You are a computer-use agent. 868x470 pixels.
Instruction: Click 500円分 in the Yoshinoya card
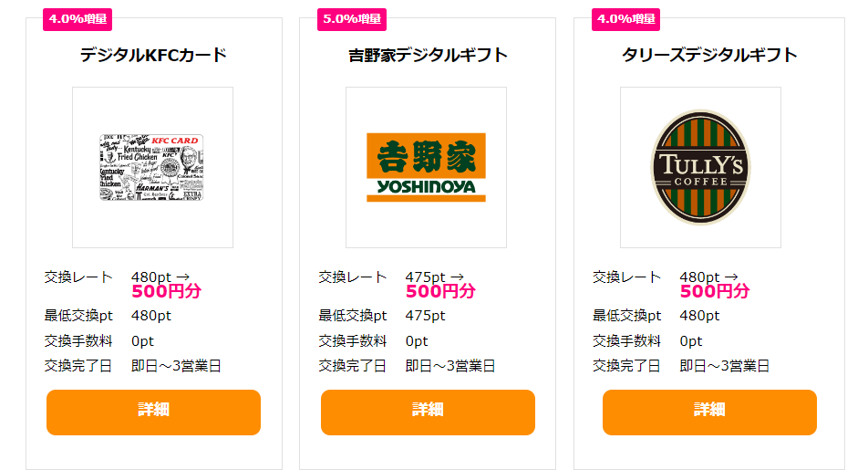coord(440,291)
